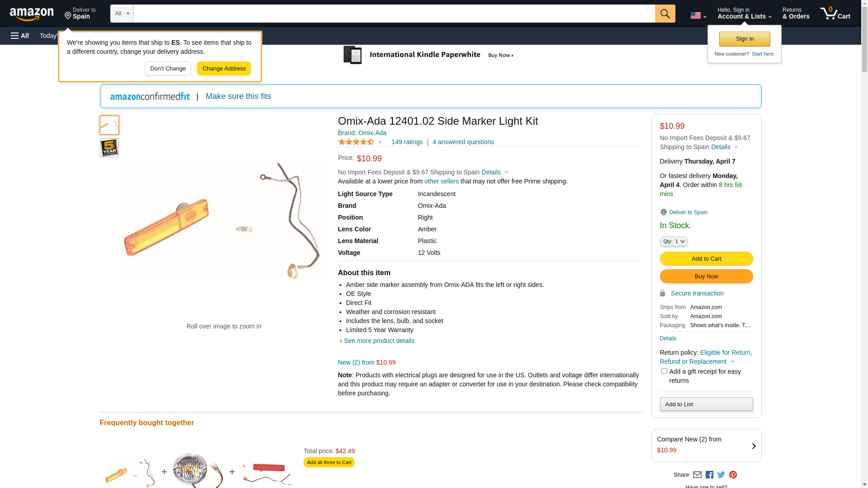Open the search category dropdown
The height and width of the screenshot is (488, 868).
tap(122, 14)
